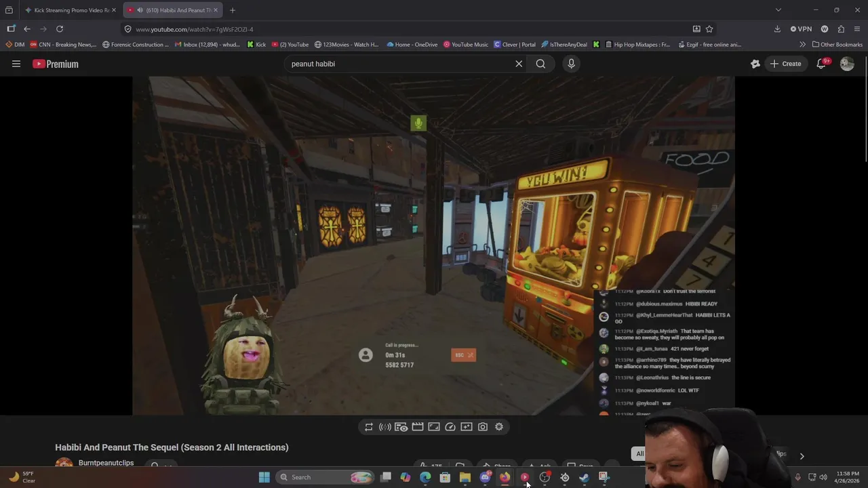This screenshot has height=488, width=868.
Task: Open the taskbar clock and date
Action: coord(848,477)
